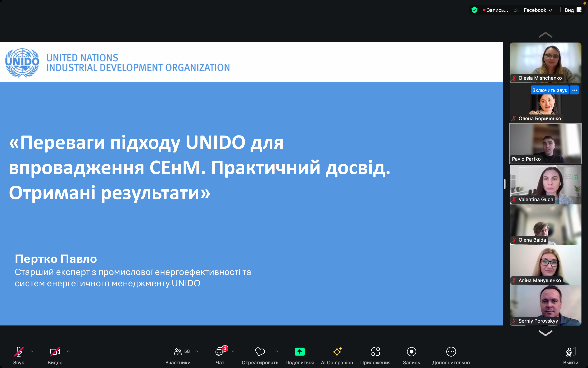Click presenter name Пертко Павло on slide
The width and height of the screenshot is (588, 368).
coord(56,259)
